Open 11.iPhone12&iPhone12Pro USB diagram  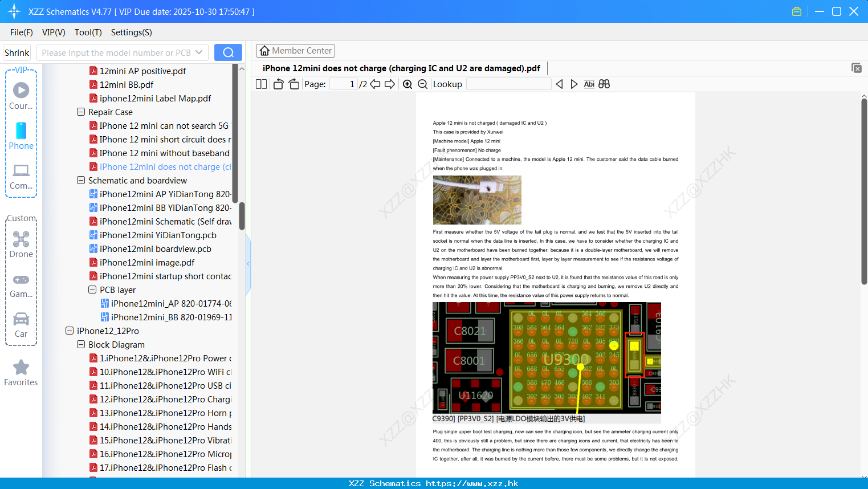point(160,386)
